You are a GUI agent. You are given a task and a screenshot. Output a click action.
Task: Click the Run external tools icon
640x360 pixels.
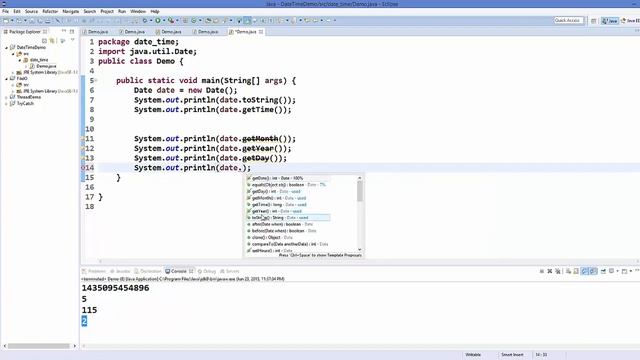click(171, 20)
